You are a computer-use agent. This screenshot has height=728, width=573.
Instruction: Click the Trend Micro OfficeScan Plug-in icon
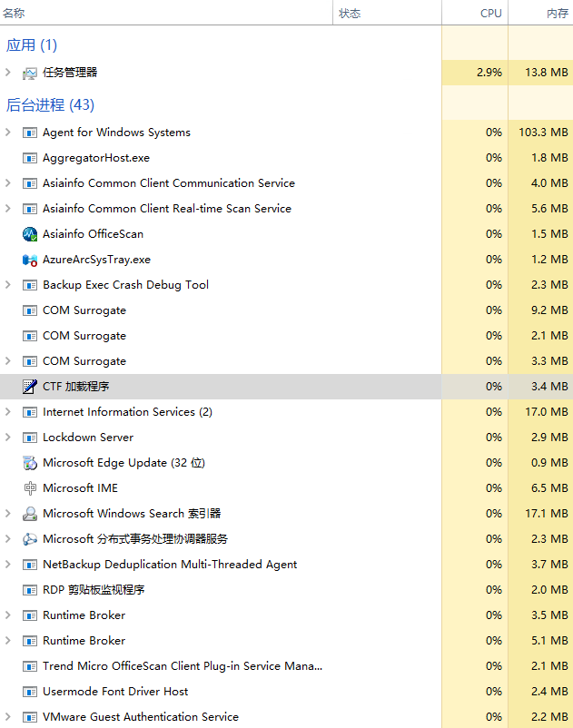pos(30,666)
